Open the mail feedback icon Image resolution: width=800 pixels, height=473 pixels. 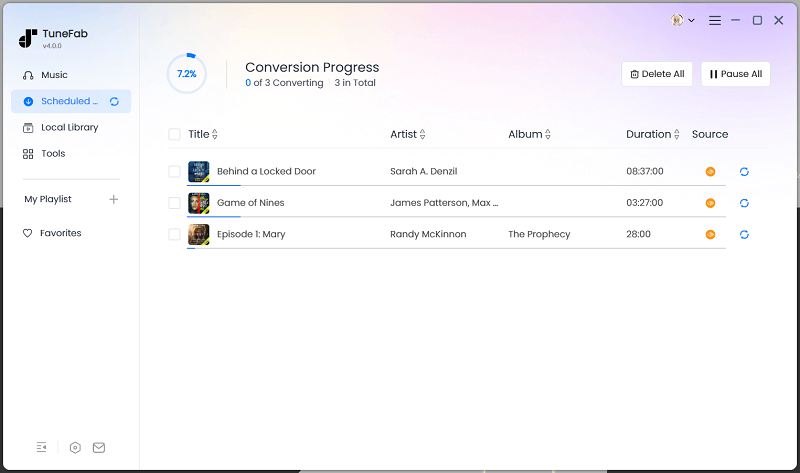[x=99, y=447]
